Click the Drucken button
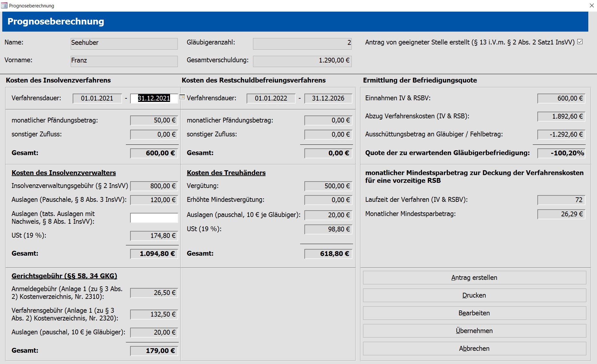 coord(474,295)
